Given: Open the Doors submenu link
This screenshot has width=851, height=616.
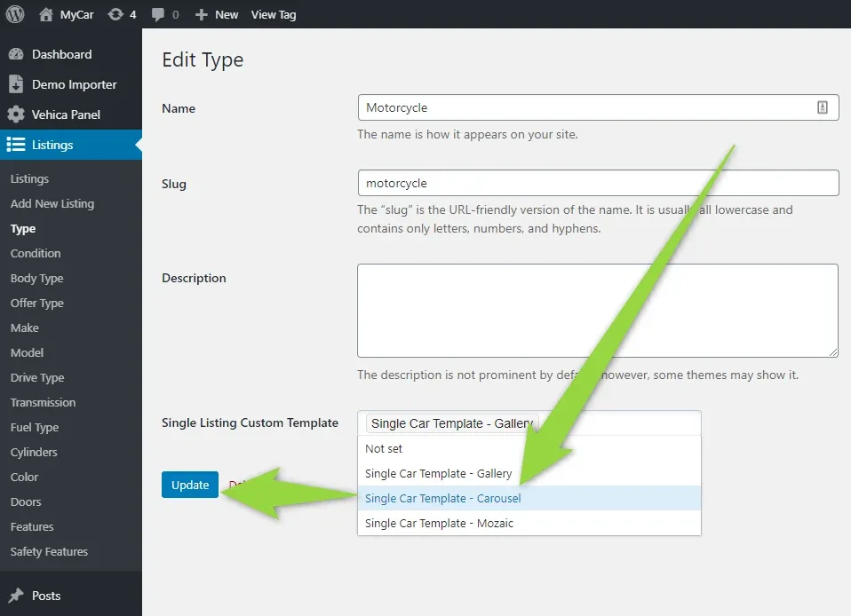Looking at the screenshot, I should pos(26,502).
